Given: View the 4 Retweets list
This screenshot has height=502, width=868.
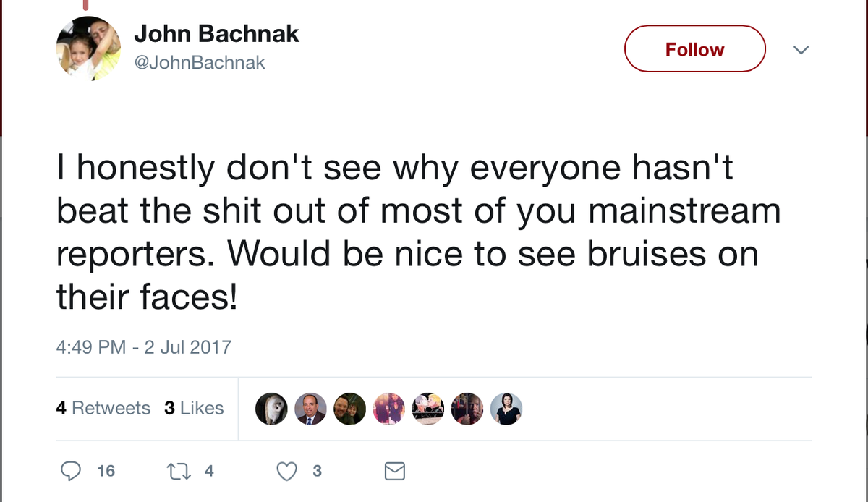Looking at the screenshot, I should pos(103,408).
